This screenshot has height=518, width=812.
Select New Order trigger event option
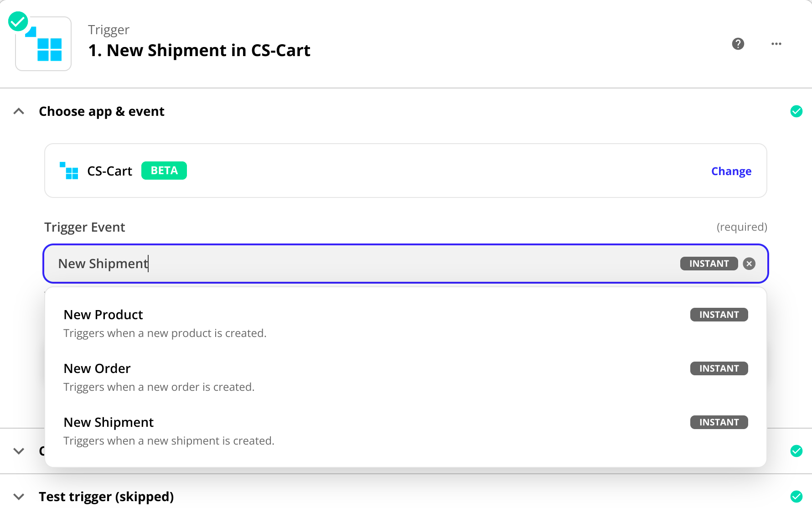tap(97, 368)
